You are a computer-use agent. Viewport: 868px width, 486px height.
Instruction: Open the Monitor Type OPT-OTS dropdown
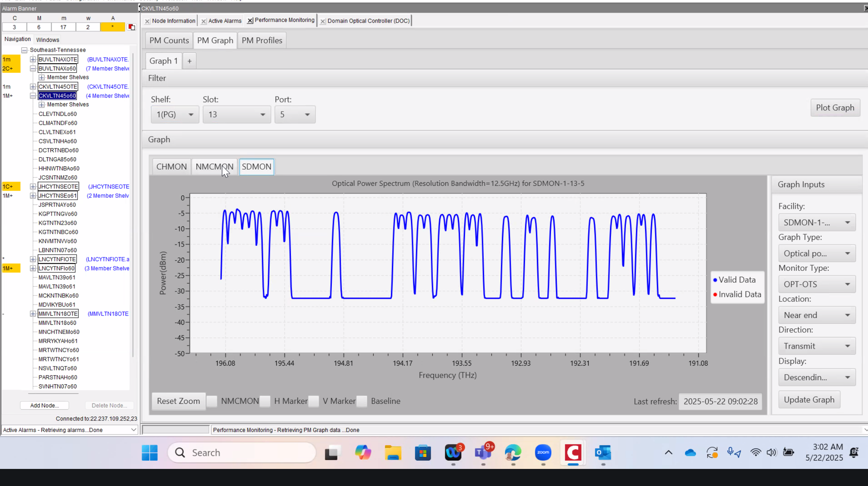(817, 284)
